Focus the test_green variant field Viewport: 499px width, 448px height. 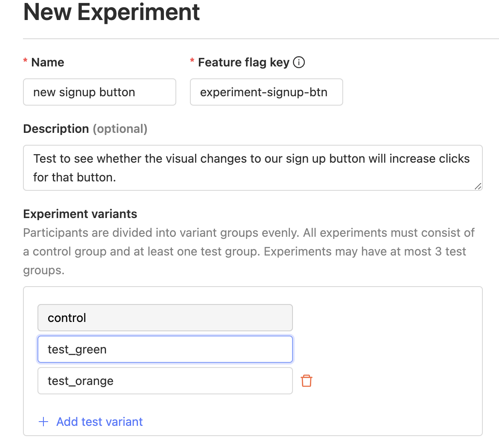point(165,349)
